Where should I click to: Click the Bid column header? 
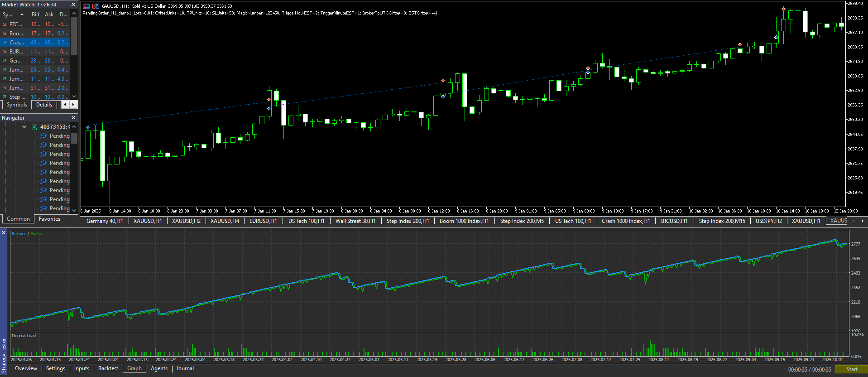pos(35,14)
